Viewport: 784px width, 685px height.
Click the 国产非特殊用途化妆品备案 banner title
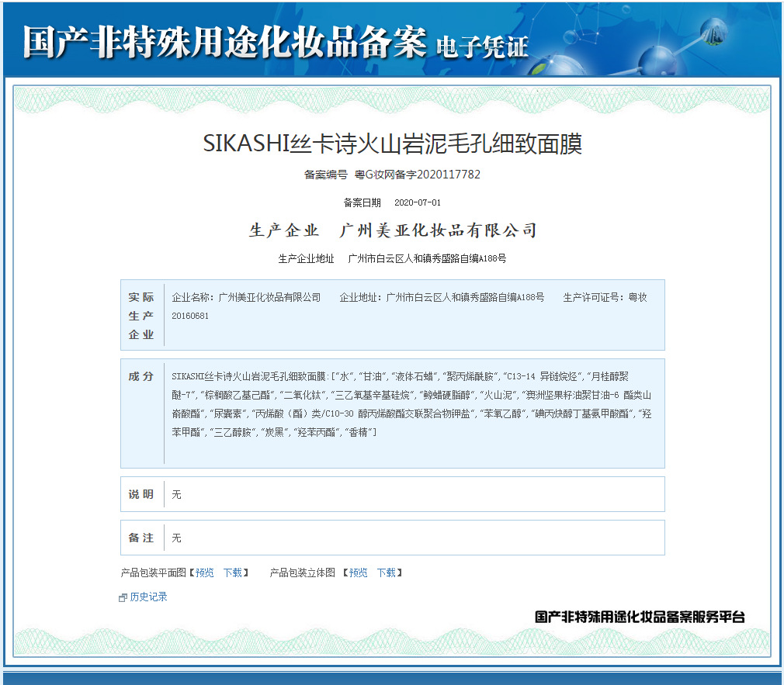pos(225,42)
